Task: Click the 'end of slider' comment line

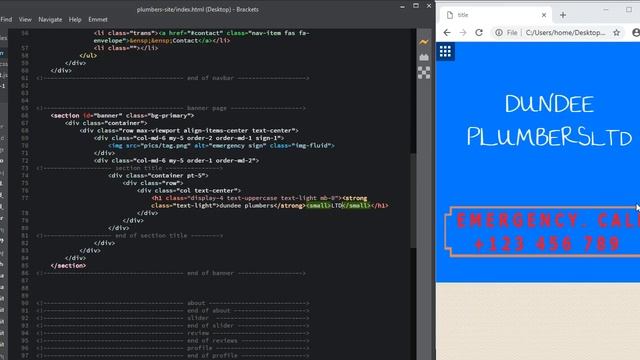Action: 173,326
